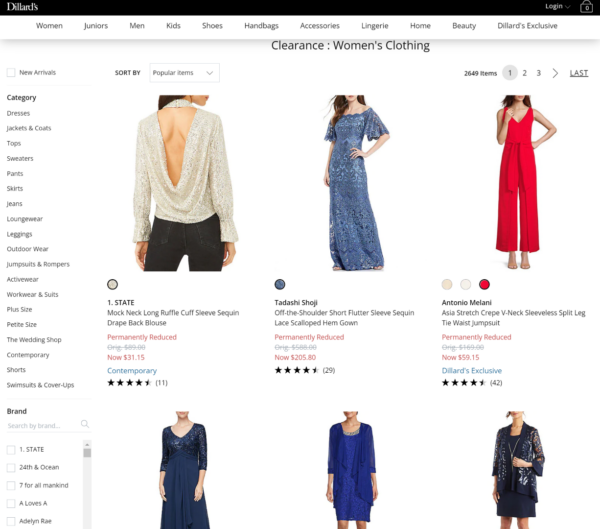The image size is (600, 529).
Task: Open the Men menu
Action: click(137, 26)
